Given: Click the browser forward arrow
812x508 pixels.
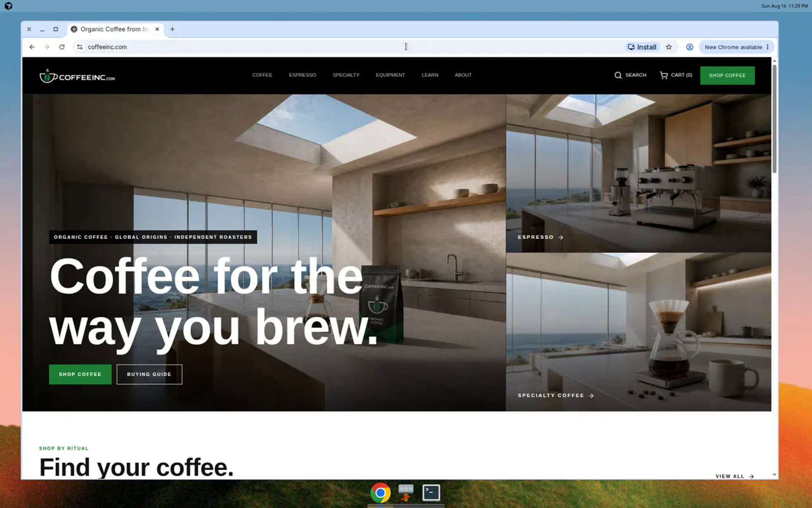Looking at the screenshot, I should 47,47.
